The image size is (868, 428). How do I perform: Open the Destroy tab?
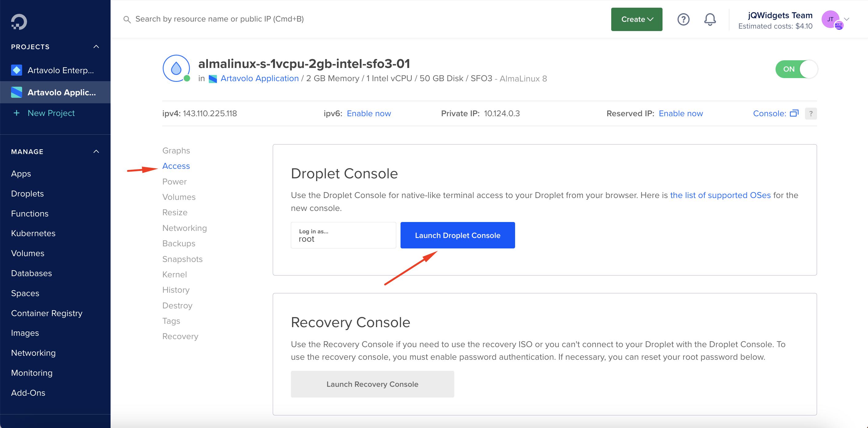(177, 306)
